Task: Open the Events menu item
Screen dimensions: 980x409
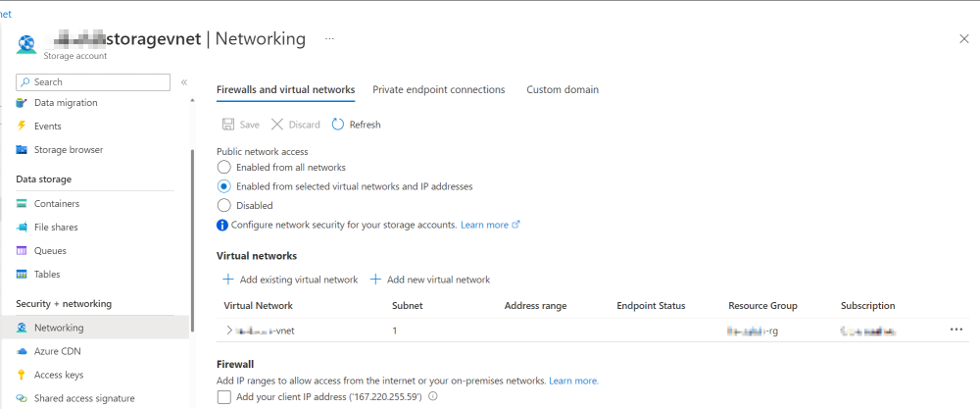Action: click(47, 127)
